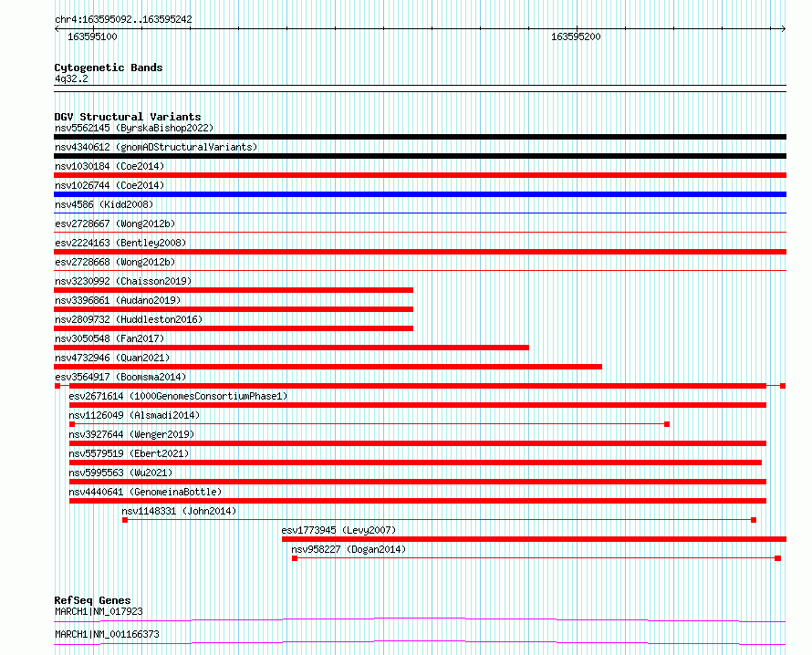The width and height of the screenshot is (812, 655).
Task: Click the 163595200 ruler coordinate
Action: click(x=576, y=36)
